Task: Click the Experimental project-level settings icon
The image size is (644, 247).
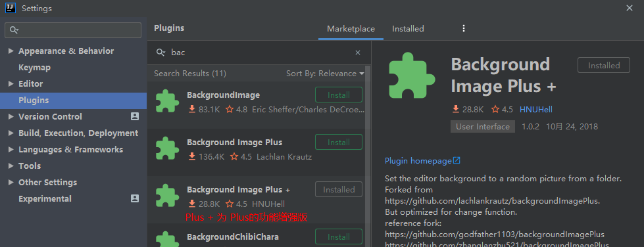Action: click(135, 198)
